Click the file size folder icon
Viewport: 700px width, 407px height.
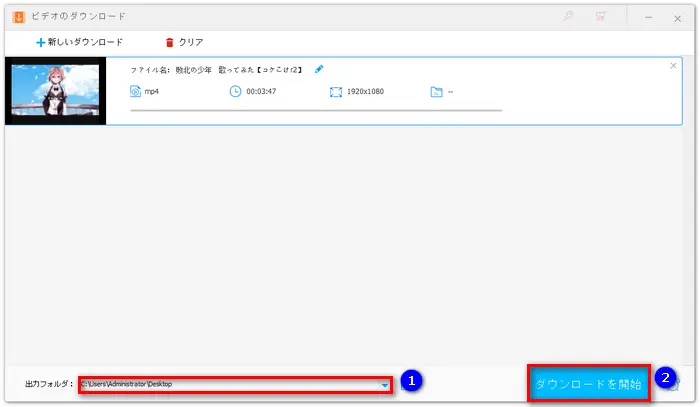[436, 91]
